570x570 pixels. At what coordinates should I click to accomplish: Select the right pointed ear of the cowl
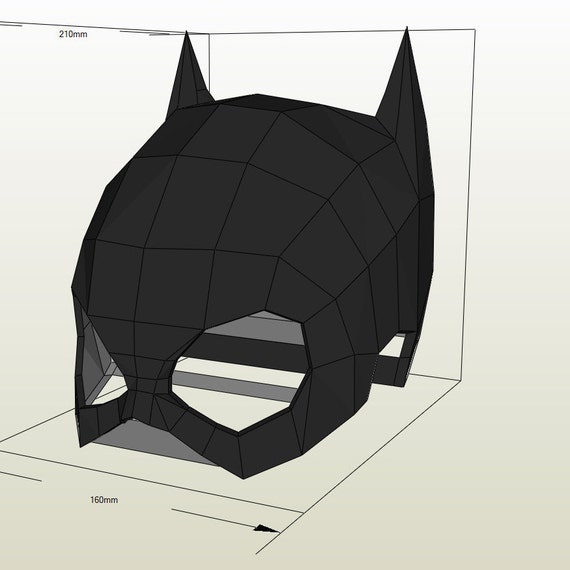(405, 109)
